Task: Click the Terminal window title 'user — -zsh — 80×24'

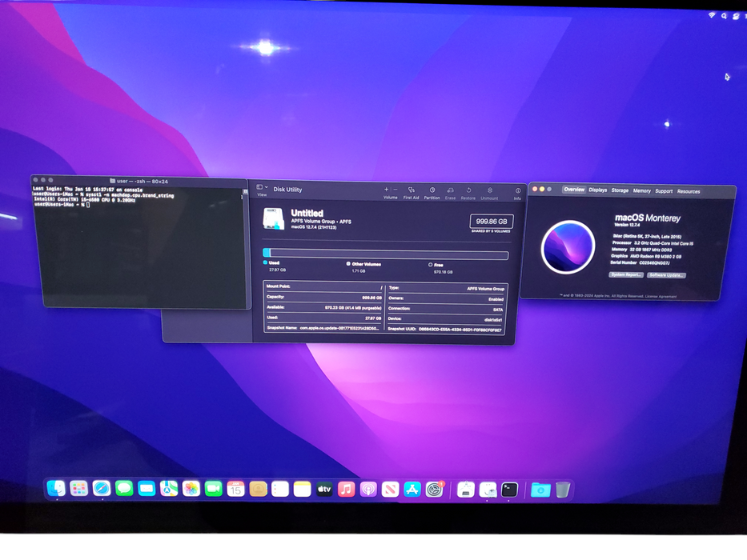Action: point(142,181)
